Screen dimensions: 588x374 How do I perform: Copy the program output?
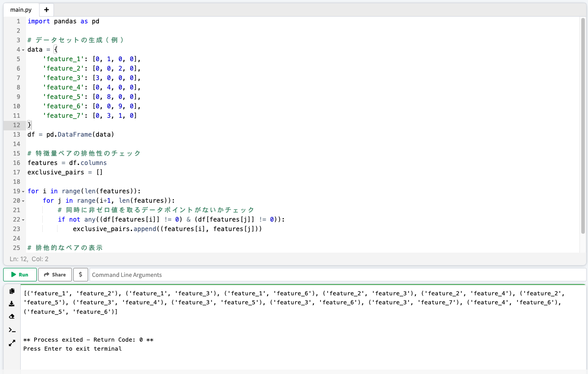pos(12,291)
